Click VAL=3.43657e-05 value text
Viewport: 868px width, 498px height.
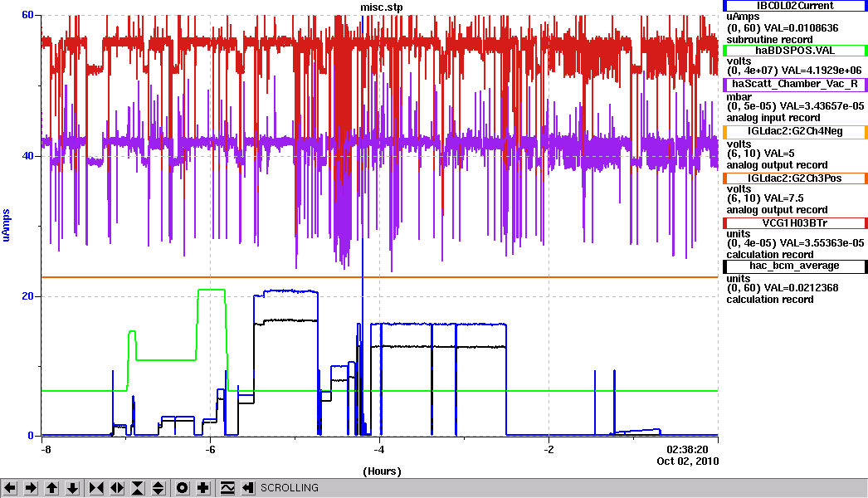(x=822, y=105)
